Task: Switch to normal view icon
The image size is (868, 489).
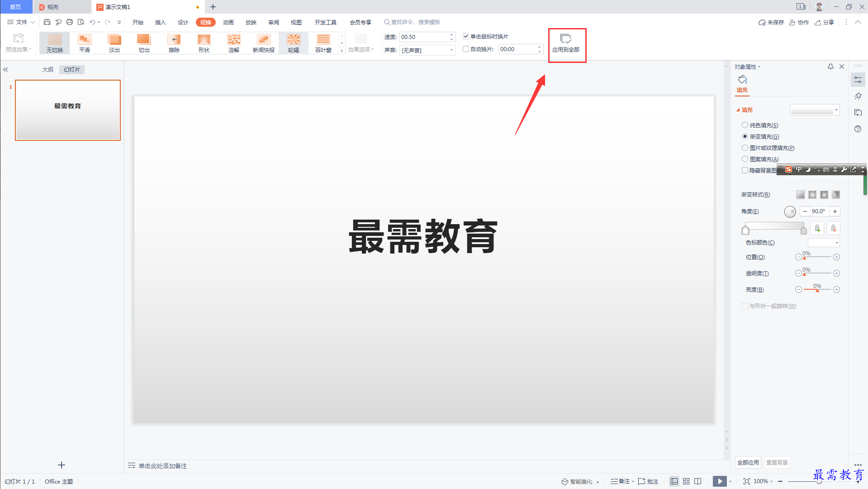Action: pyautogui.click(x=674, y=481)
